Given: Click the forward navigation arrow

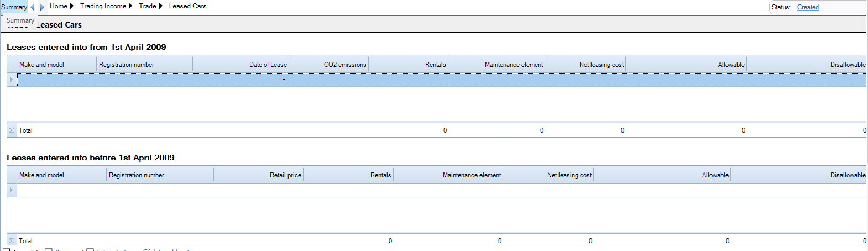Looking at the screenshot, I should click(x=42, y=7).
